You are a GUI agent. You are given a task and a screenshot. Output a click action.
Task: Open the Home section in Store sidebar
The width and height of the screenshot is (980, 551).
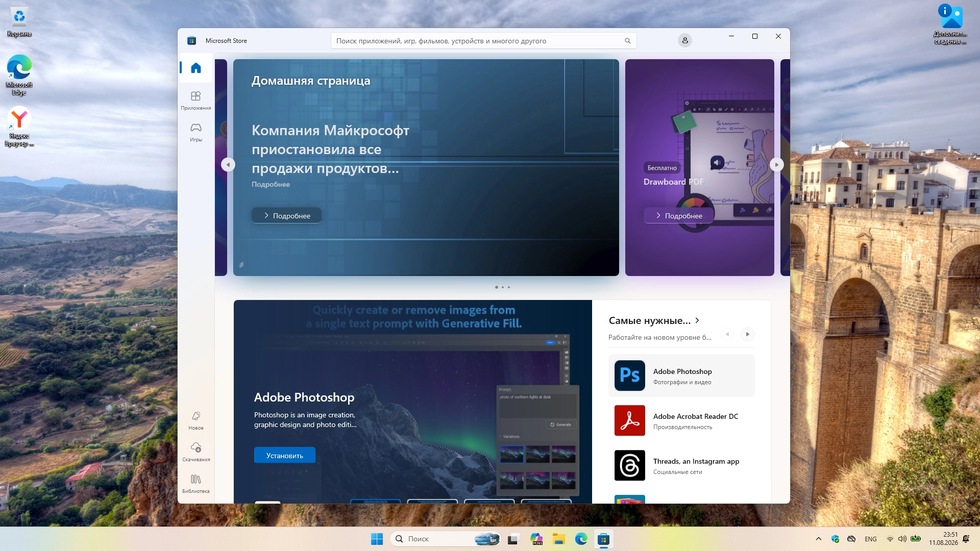(196, 68)
